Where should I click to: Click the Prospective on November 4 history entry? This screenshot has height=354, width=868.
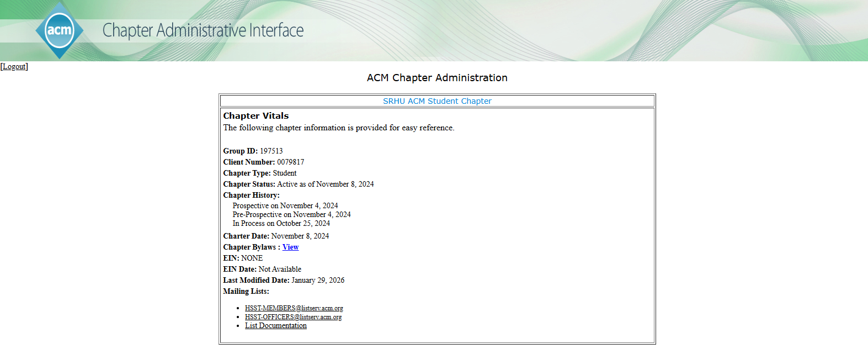pos(285,205)
